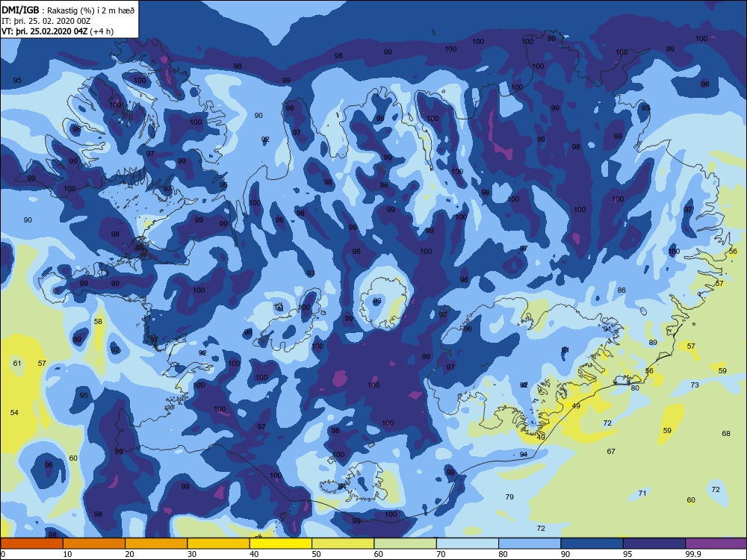The width and height of the screenshot is (747, 560).
Task: Click the 'DMI/IGB : Rakastig (%)' title line
Action: point(68,10)
